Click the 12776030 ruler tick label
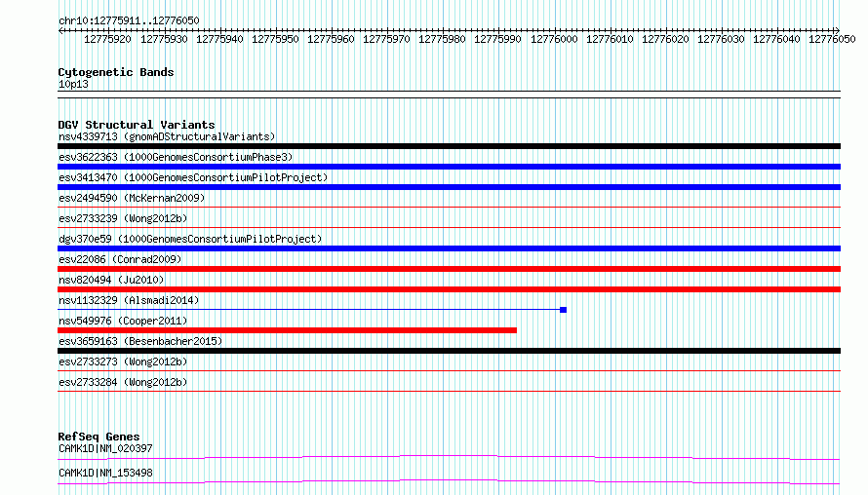 [x=721, y=39]
